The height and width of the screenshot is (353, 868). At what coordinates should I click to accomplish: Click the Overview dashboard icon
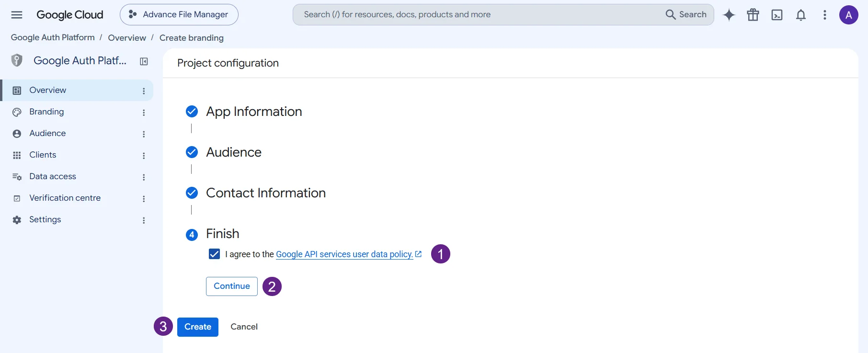point(17,91)
